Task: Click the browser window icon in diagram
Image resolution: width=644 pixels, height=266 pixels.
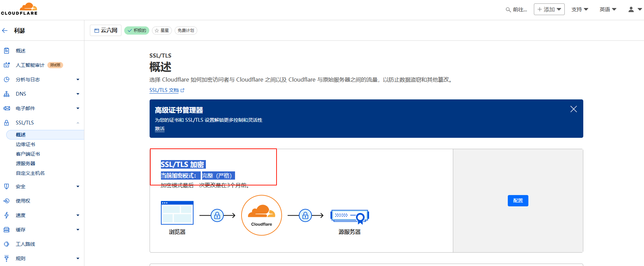Action: coord(177,213)
